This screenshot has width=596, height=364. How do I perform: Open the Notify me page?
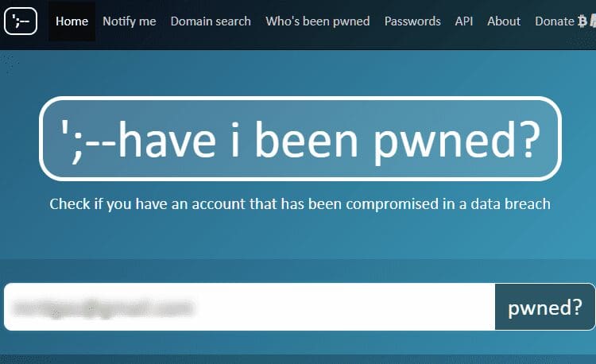coord(130,21)
